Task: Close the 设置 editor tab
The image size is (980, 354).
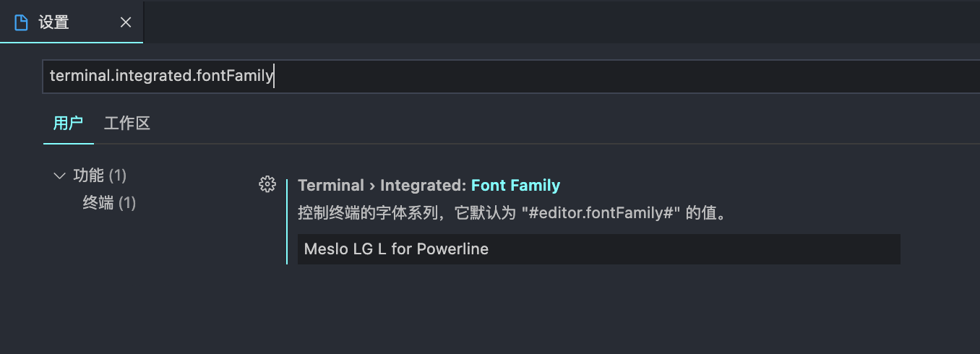Action: (x=126, y=22)
